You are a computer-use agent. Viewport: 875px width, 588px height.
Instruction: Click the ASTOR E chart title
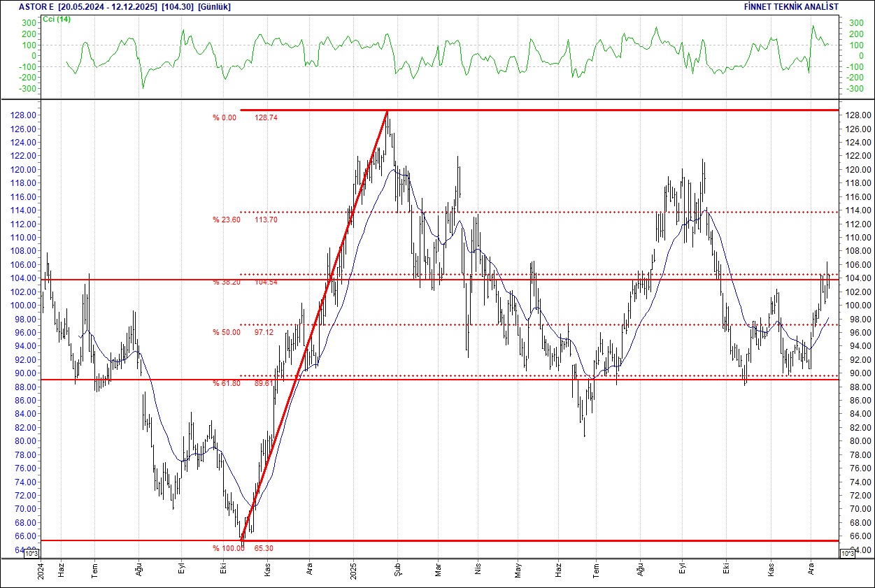click(34, 6)
